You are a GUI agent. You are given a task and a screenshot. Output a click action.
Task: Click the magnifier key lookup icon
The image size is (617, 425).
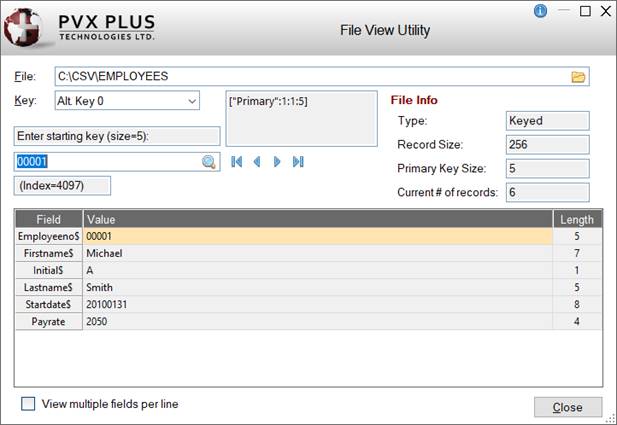[x=209, y=162]
